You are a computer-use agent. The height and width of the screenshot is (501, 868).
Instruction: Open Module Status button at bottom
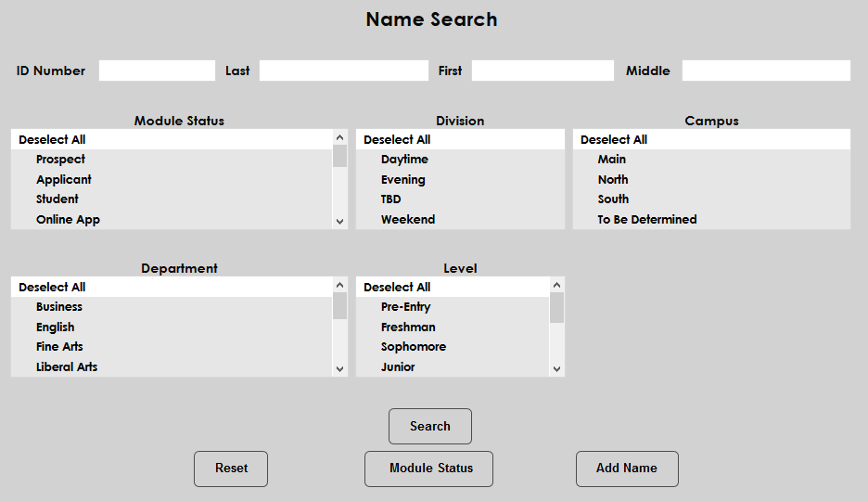pos(428,469)
